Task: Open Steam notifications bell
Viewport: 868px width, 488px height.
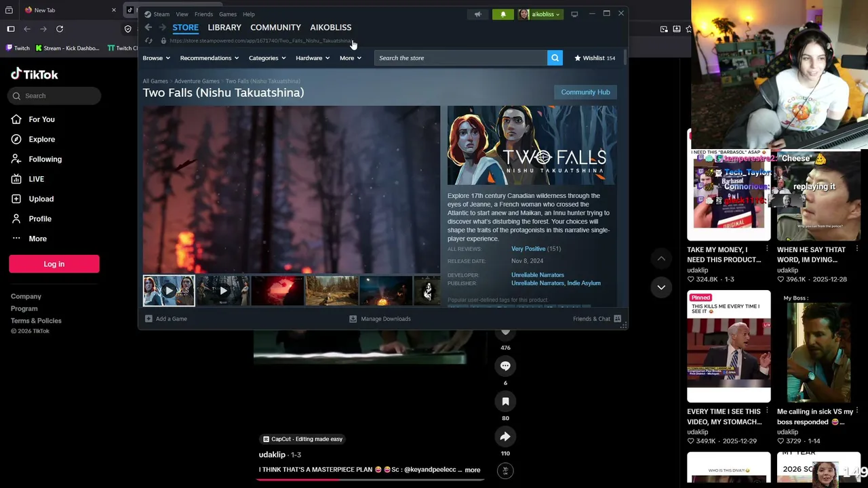Action: click(503, 14)
